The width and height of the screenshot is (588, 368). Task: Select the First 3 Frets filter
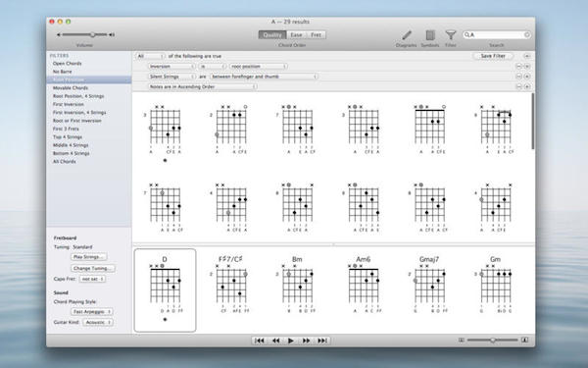point(66,129)
